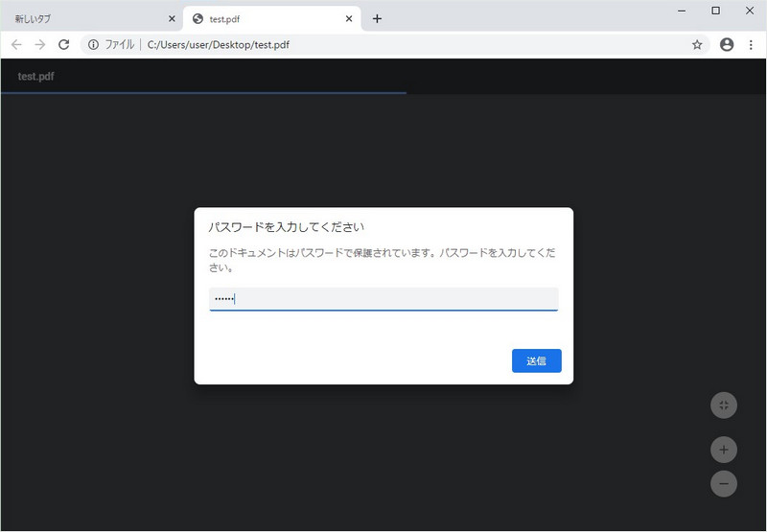This screenshot has height=532, width=767.
Task: Zoom in with the plus button
Action: (724, 450)
